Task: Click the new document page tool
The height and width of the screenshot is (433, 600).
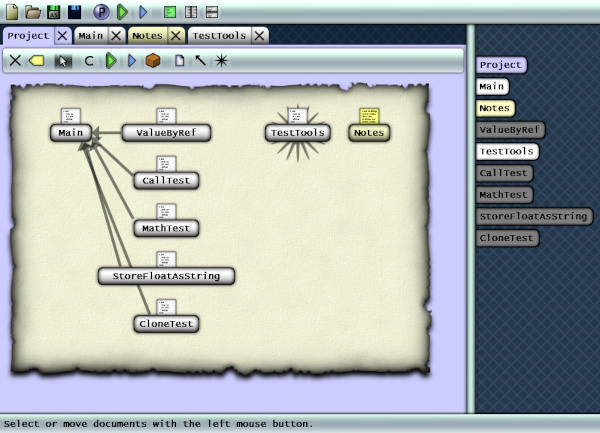Action: [x=179, y=60]
